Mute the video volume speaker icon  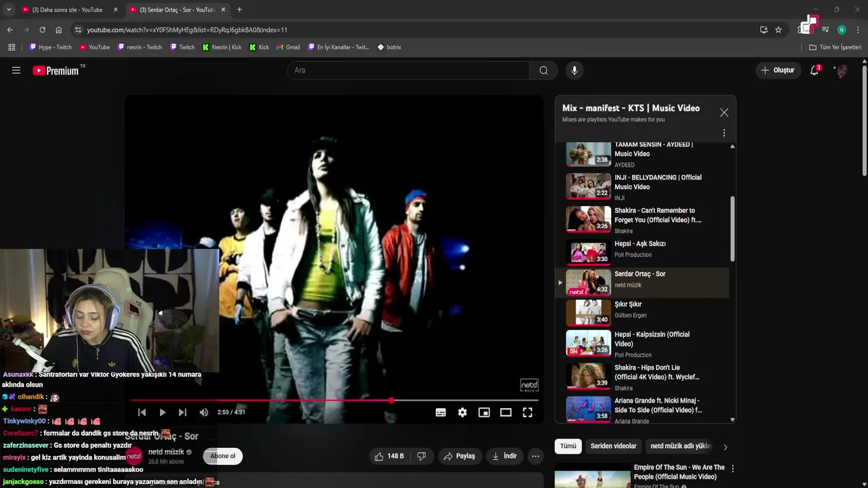pos(204,412)
